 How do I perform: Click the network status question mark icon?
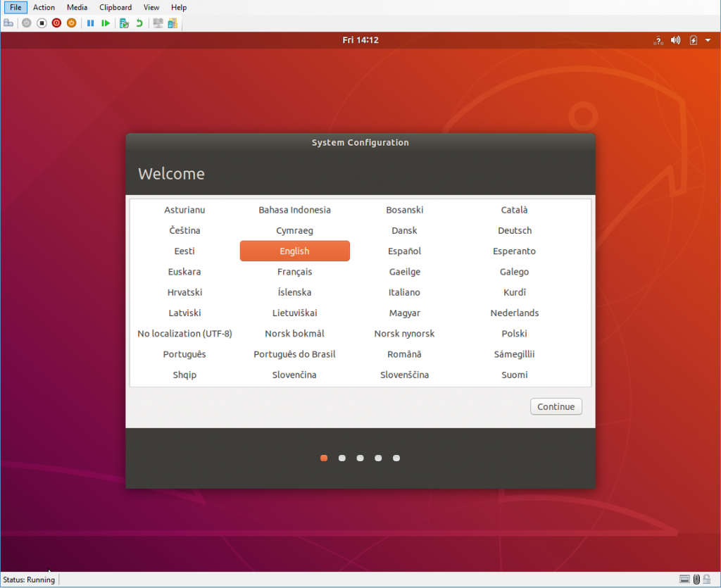[x=658, y=40]
